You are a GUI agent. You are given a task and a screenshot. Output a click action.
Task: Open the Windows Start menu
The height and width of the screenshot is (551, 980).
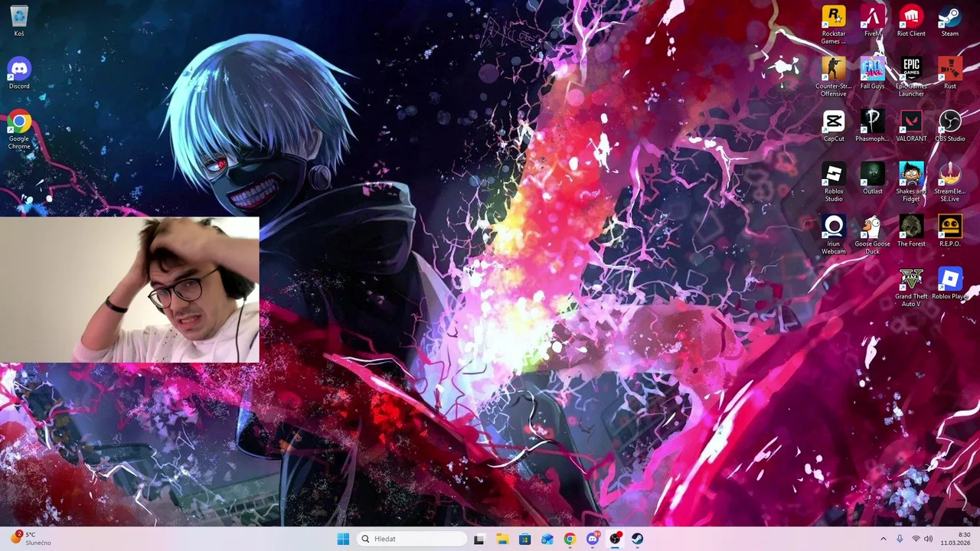click(343, 539)
